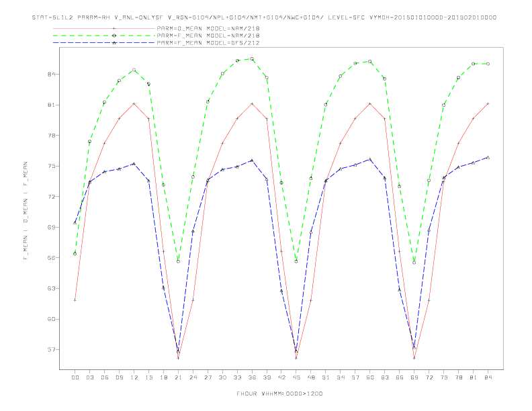
Task: Click legend entry PARM=F_MEAN MODEL=GFS/212
Action: 208,43
